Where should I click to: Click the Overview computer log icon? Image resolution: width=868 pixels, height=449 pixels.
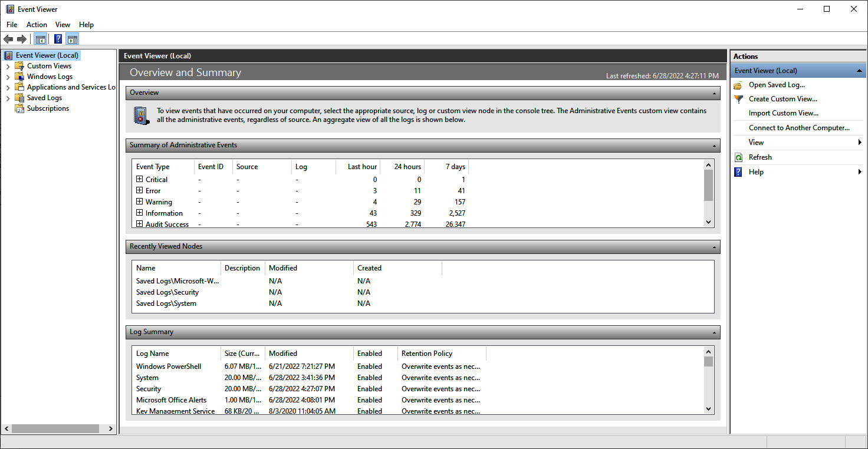point(141,115)
